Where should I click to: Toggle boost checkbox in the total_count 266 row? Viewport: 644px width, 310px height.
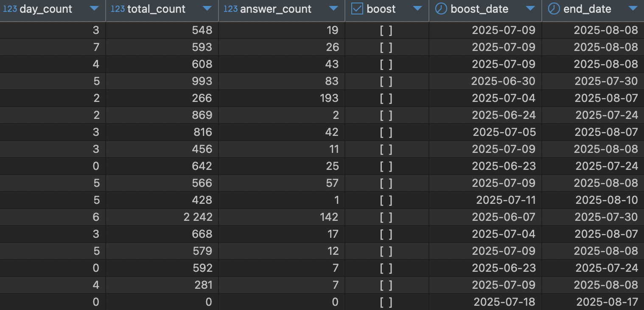[386, 98]
